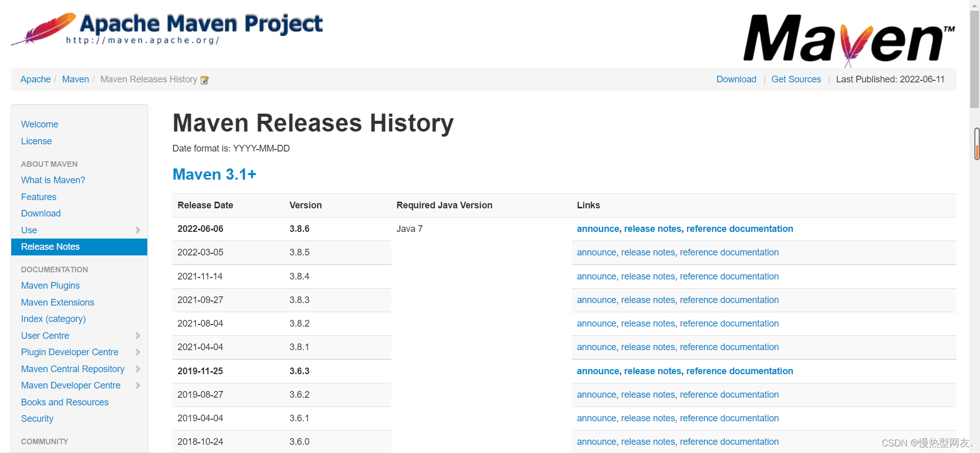980x453 pixels.
Task: Open the License sidebar item
Action: 36,141
